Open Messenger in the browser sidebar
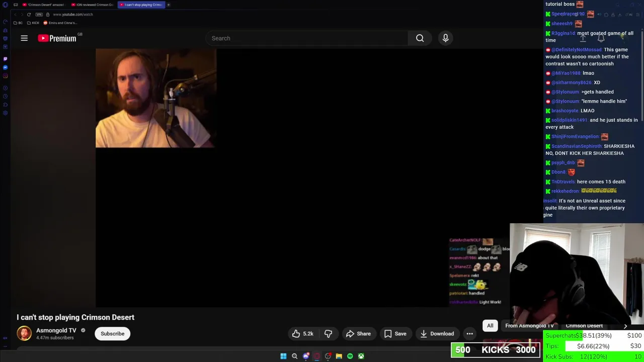Viewport: 644px width, 362px height. (5, 67)
